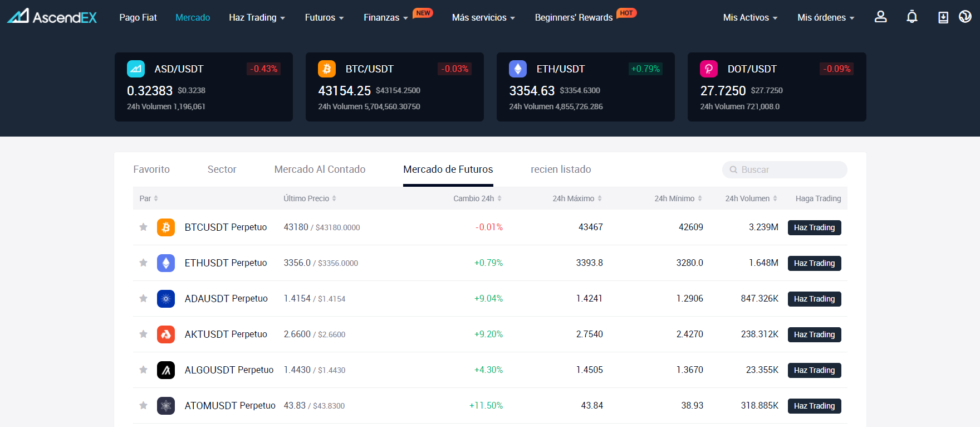Sort table by Último Precio column
The image size is (980, 427).
310,198
